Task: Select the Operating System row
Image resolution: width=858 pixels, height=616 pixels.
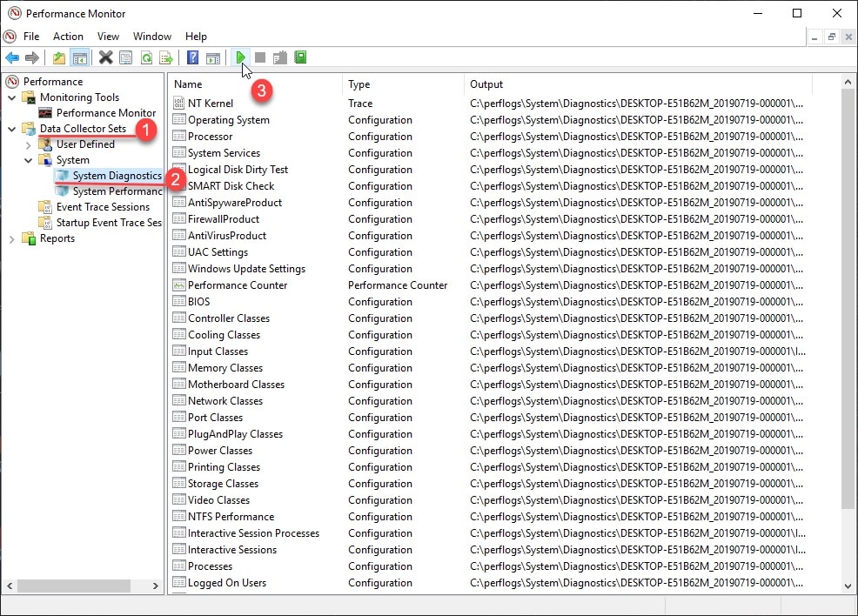Action: click(x=490, y=120)
